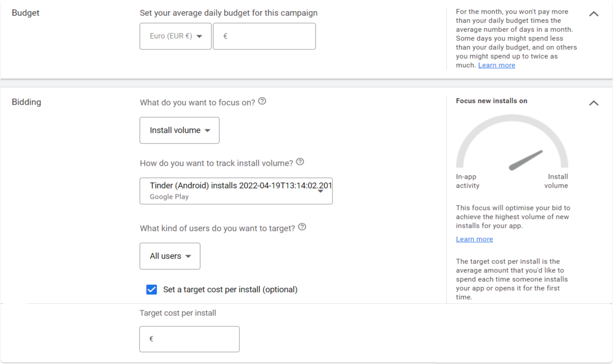Click Learn more about monthly budget limits
The width and height of the screenshot is (613, 364).
[496, 65]
